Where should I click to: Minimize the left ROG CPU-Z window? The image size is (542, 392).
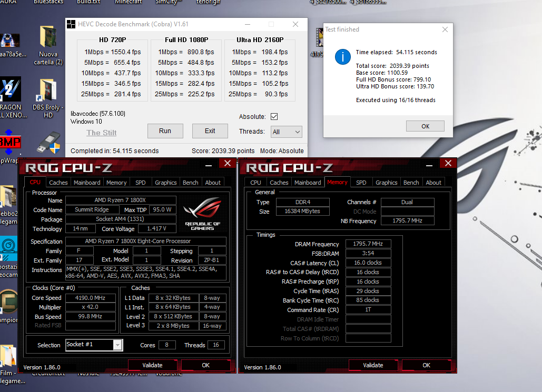[x=209, y=164]
